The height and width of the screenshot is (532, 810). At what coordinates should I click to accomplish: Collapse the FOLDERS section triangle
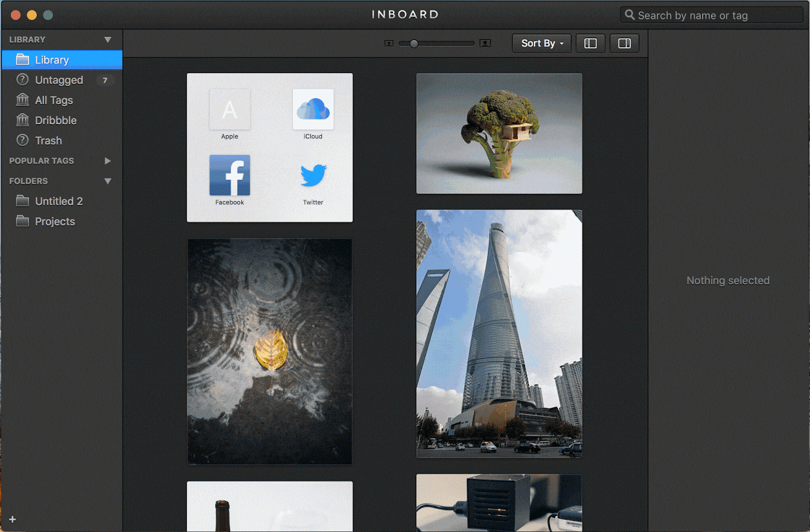pyautogui.click(x=108, y=181)
